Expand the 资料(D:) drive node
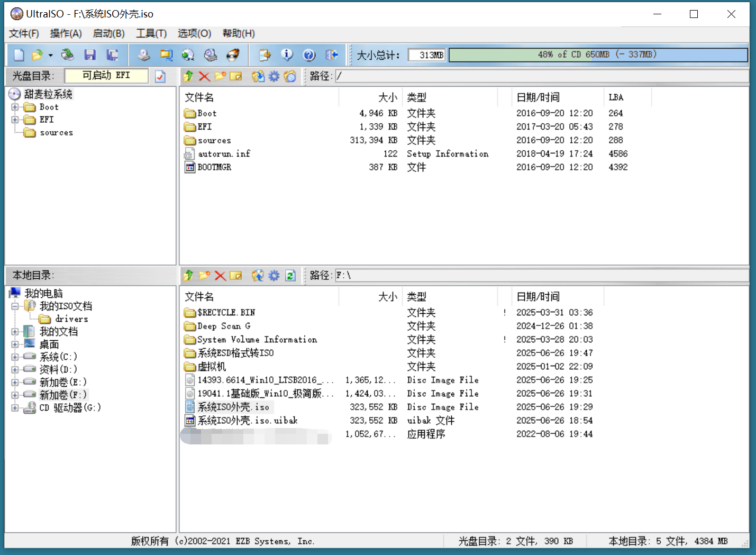 15,370
